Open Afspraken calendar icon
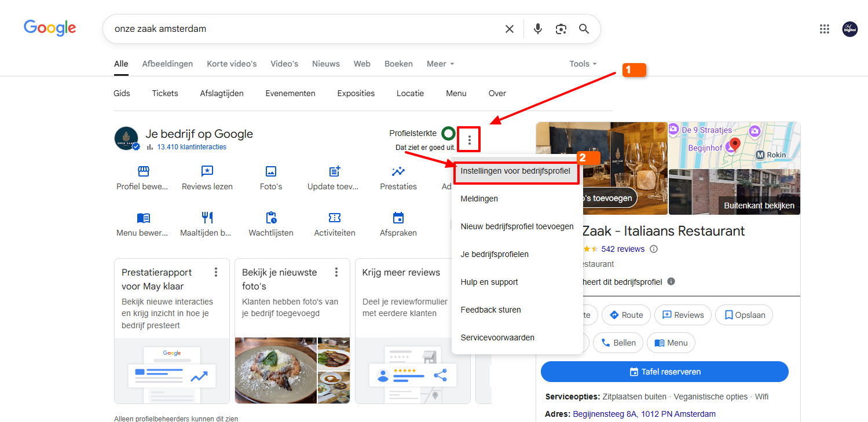Image resolution: width=868 pixels, height=422 pixels. coord(398,218)
